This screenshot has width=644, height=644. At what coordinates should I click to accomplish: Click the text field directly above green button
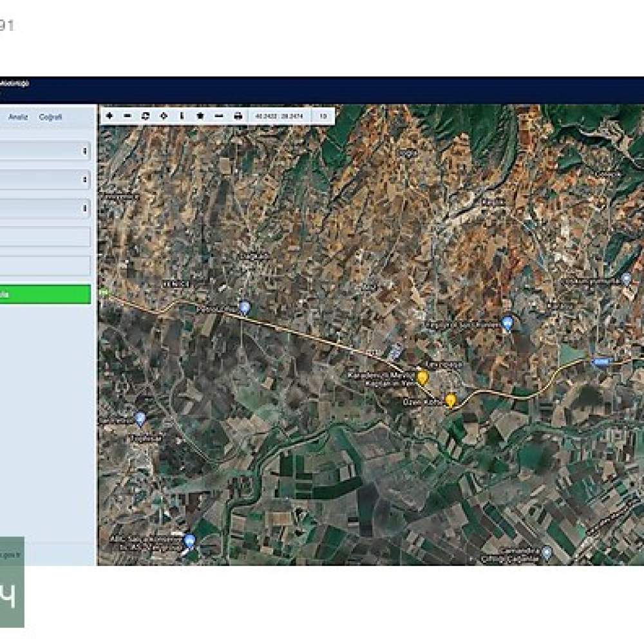[x=44, y=266]
